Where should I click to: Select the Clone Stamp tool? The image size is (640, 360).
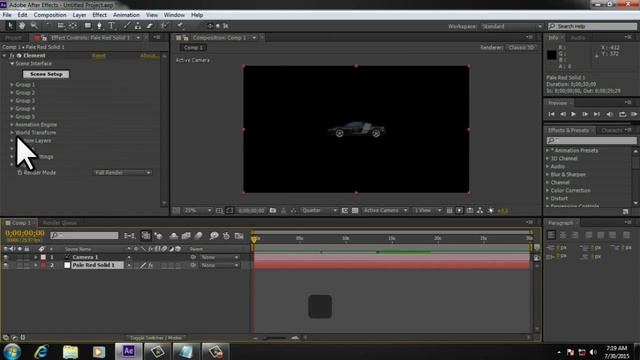pos(138,26)
